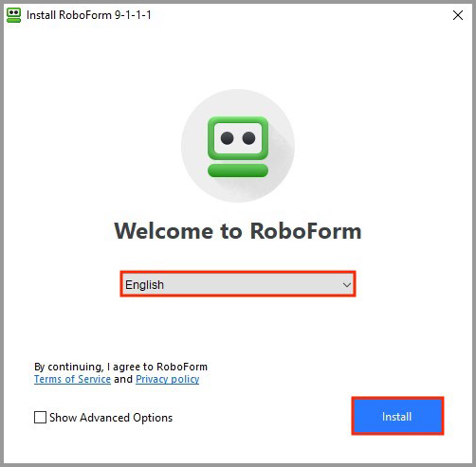
Task: Click the RoboForm icon in title bar
Action: click(x=13, y=15)
